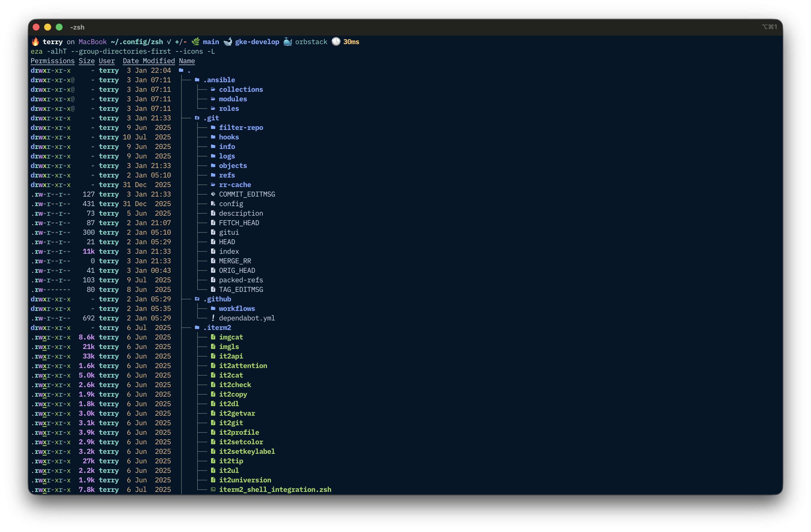Click the -zsh window title
The height and width of the screenshot is (532, 811).
point(77,27)
